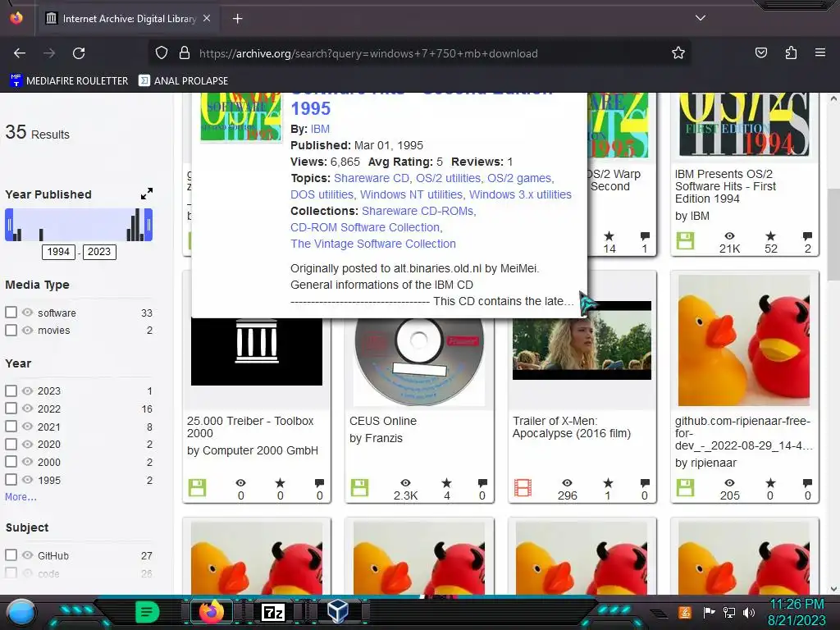The image size is (840, 630).
Task: Check the software media type filter
Action: click(x=11, y=313)
